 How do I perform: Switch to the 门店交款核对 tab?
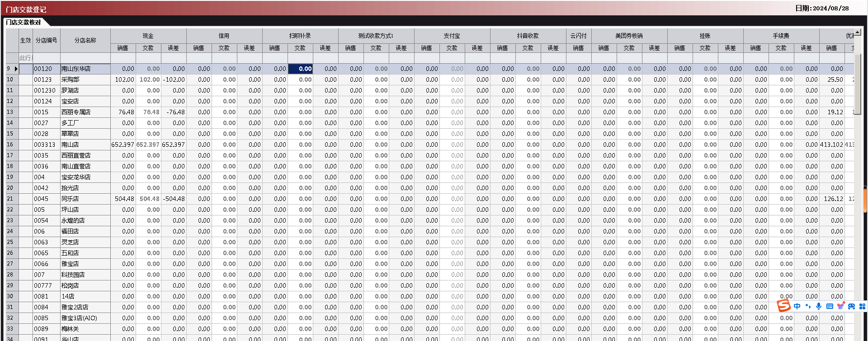click(x=24, y=22)
